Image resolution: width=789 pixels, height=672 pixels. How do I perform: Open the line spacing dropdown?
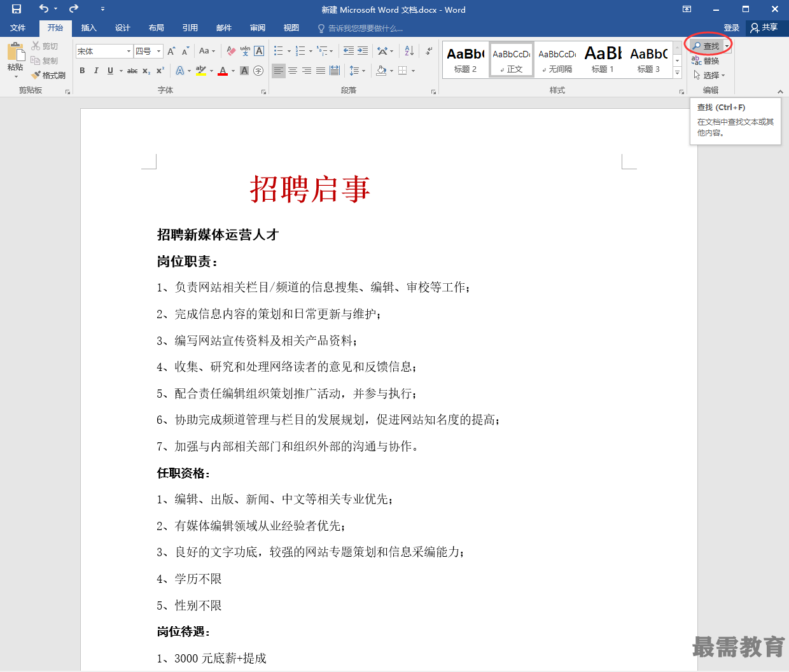point(358,71)
